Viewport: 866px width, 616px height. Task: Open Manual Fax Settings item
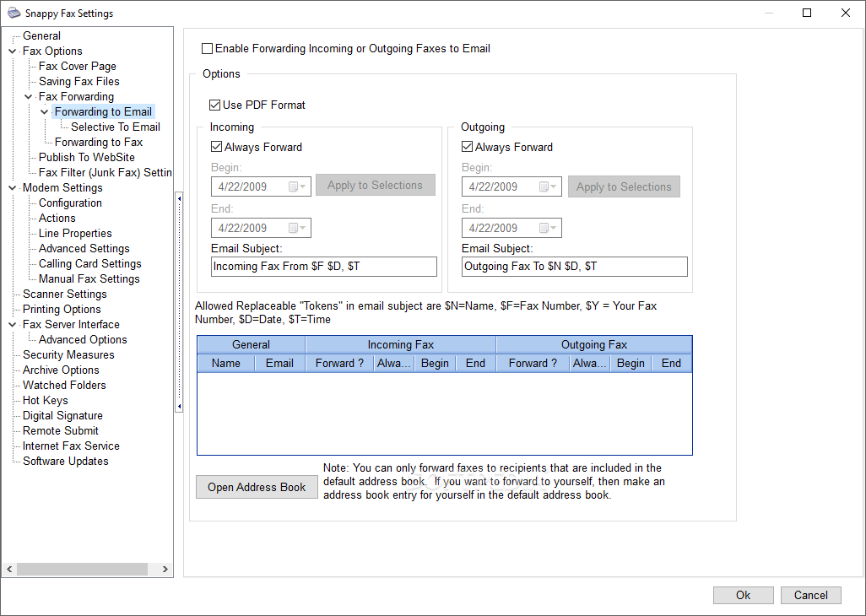pyautogui.click(x=89, y=278)
